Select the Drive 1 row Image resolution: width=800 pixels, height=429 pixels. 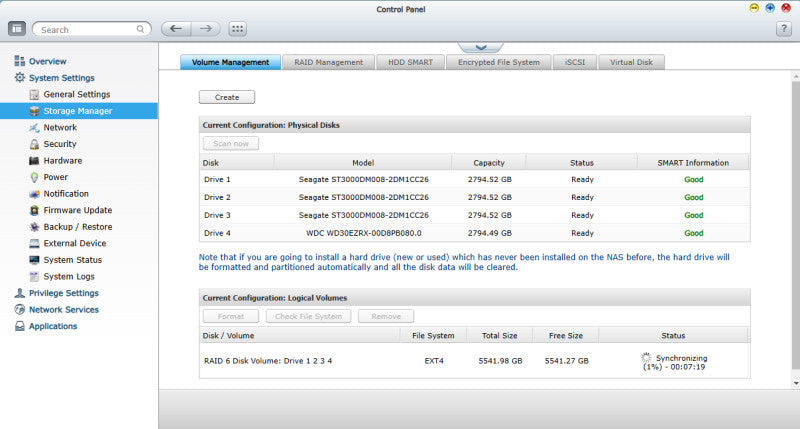coord(474,180)
